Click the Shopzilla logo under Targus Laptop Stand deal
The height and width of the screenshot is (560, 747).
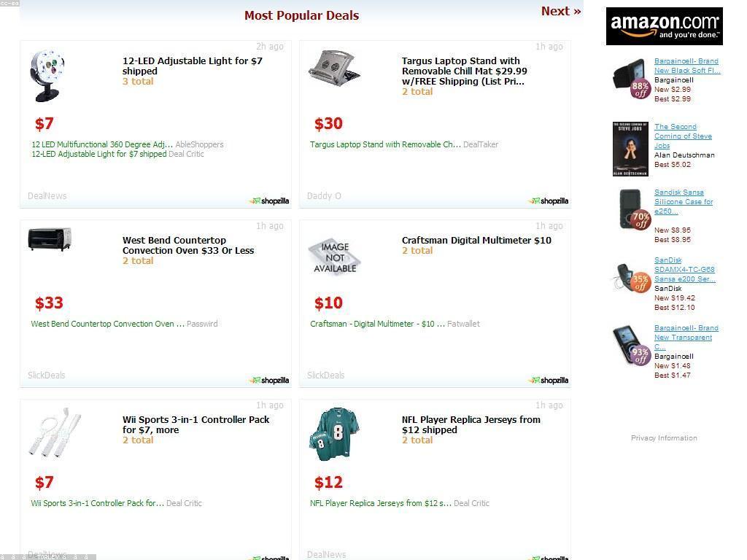pos(549,201)
